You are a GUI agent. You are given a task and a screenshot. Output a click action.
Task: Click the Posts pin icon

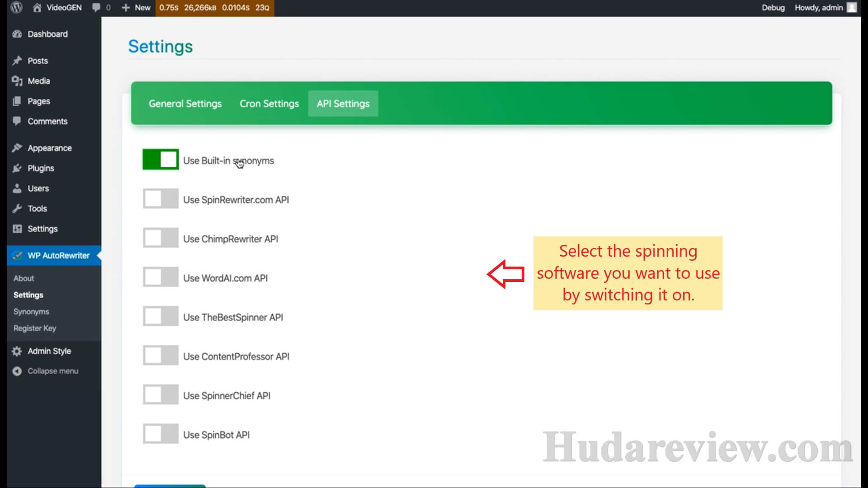point(17,61)
